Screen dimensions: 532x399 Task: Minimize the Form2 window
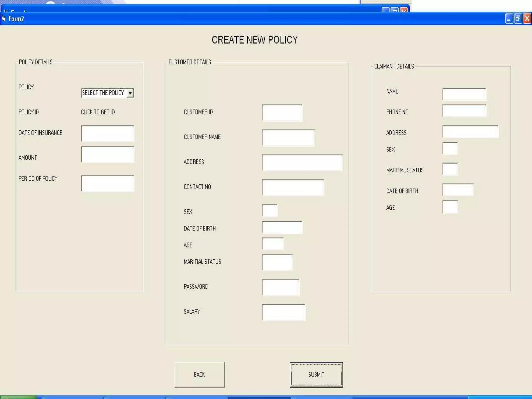tap(509, 19)
